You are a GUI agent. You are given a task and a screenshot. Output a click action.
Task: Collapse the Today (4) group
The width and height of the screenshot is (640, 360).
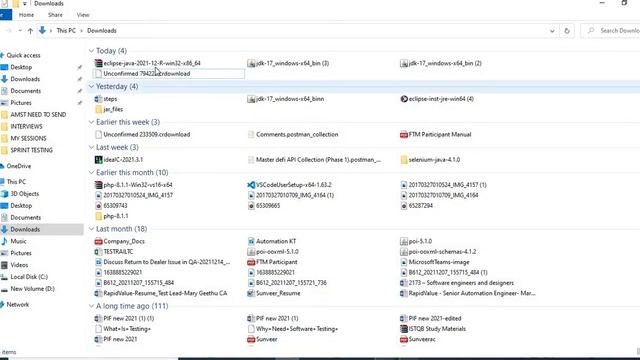pos(91,51)
